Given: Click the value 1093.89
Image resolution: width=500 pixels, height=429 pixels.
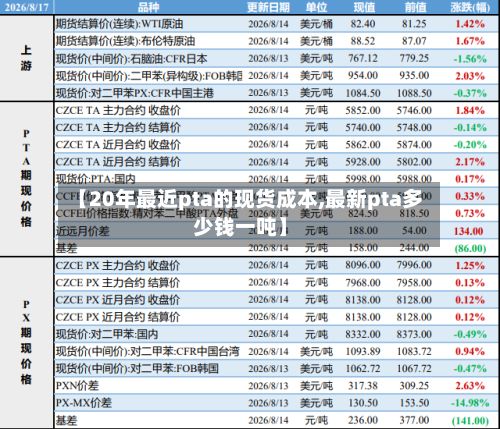Looking at the screenshot, I should (363, 352).
